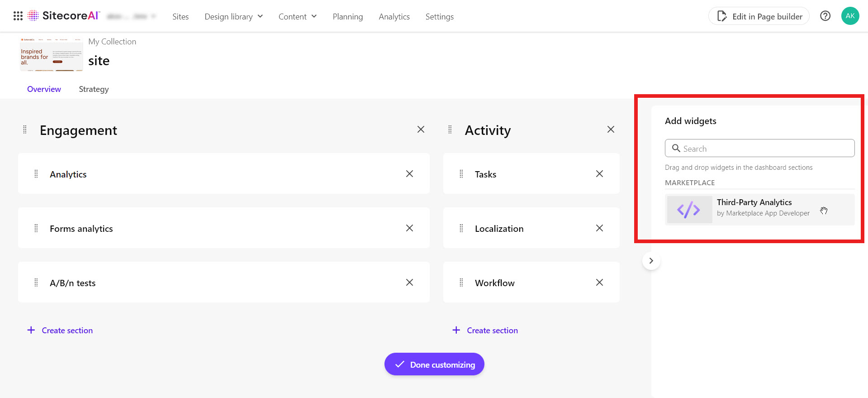
Task: Remove the Forms analytics widget
Action: [x=409, y=228]
